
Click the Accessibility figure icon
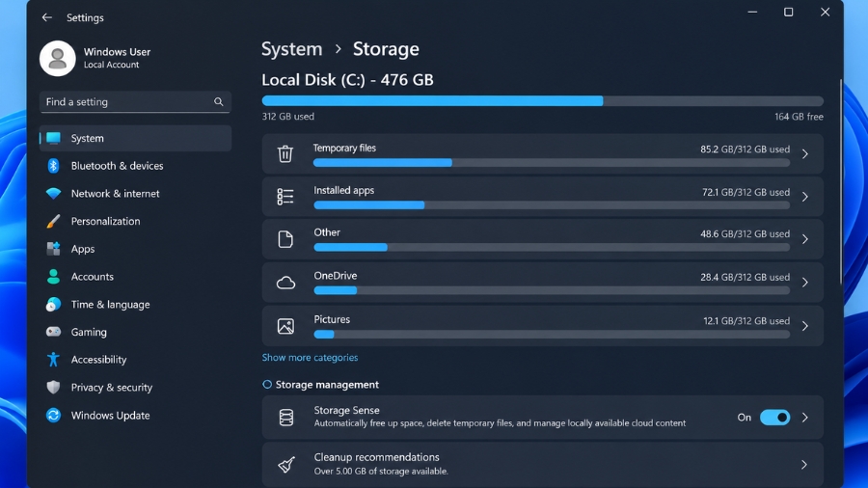tap(53, 360)
